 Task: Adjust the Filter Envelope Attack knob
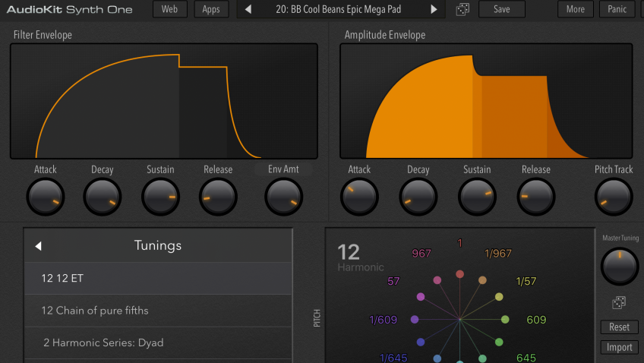click(x=45, y=197)
